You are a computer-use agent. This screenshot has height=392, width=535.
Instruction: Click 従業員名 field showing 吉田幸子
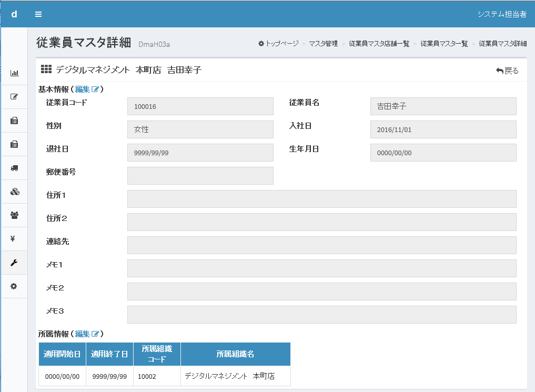point(443,106)
